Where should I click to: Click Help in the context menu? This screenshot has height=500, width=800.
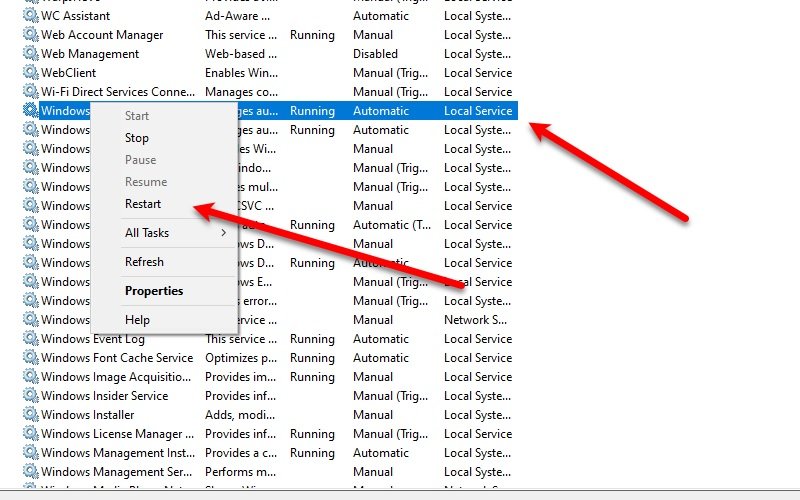(137, 320)
